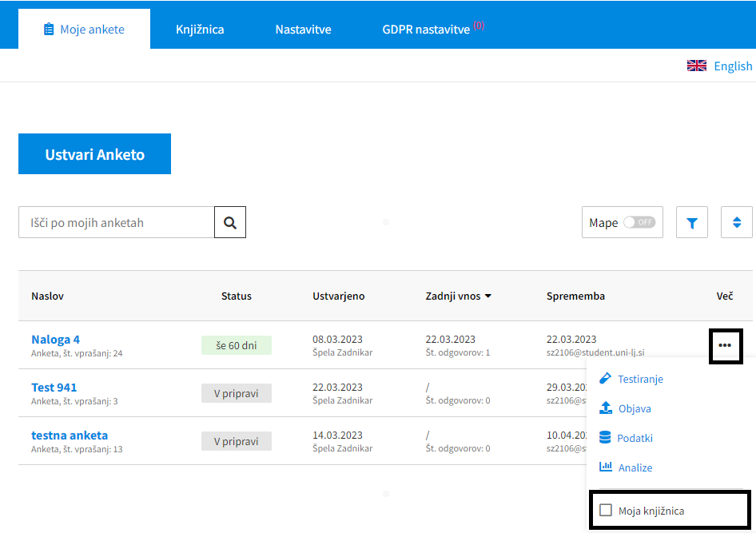Open the funnel filter options
Image resolution: width=756 pixels, height=533 pixels.
tap(692, 222)
